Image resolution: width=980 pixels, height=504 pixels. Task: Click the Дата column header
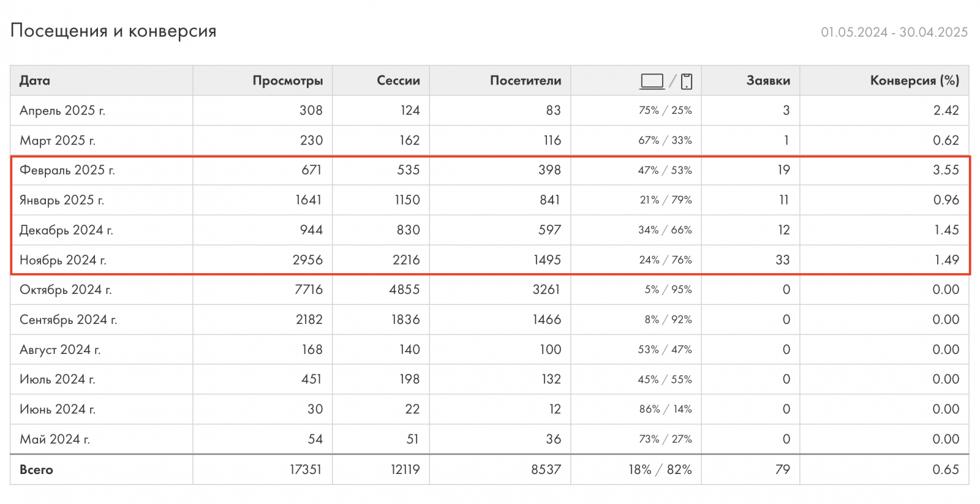click(x=35, y=81)
